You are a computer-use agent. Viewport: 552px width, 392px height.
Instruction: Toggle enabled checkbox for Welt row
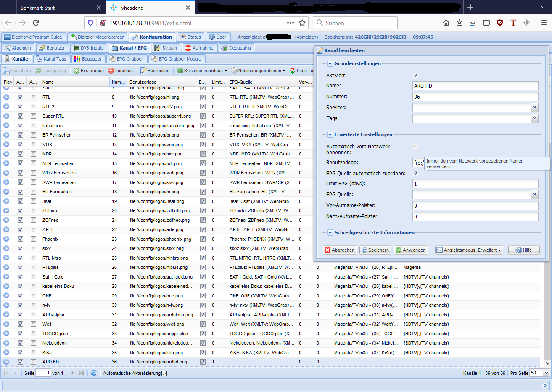(20, 324)
